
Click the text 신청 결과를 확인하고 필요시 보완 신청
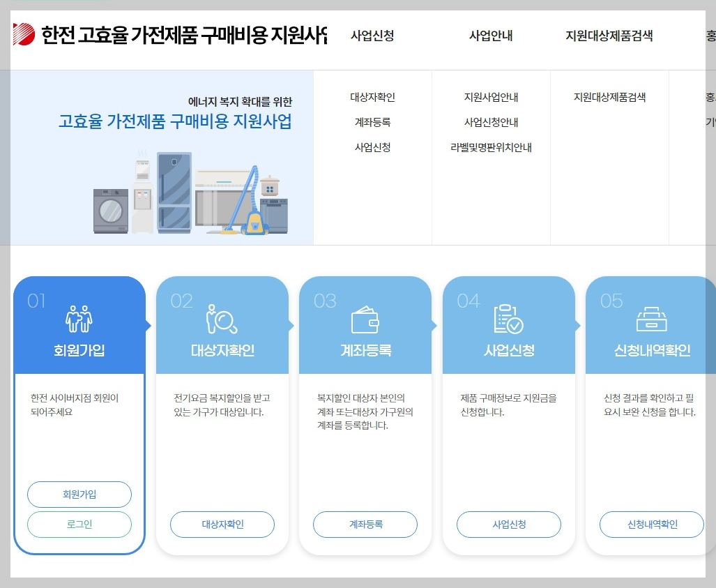pyautogui.click(x=649, y=405)
